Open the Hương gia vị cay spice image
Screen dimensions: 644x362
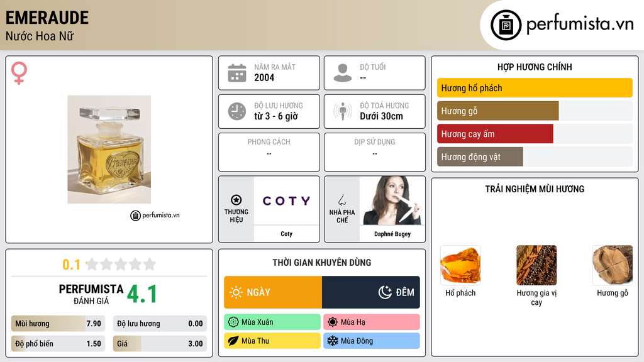coord(536,265)
